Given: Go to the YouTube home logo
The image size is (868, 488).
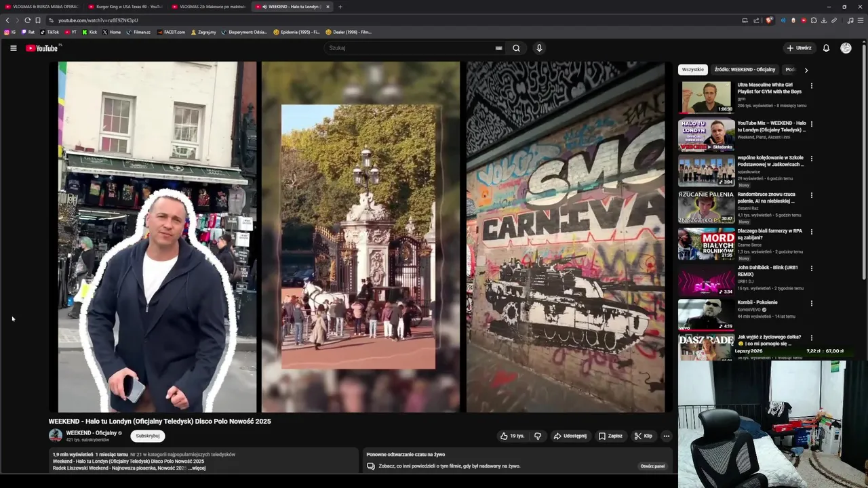Looking at the screenshot, I should click(x=42, y=48).
